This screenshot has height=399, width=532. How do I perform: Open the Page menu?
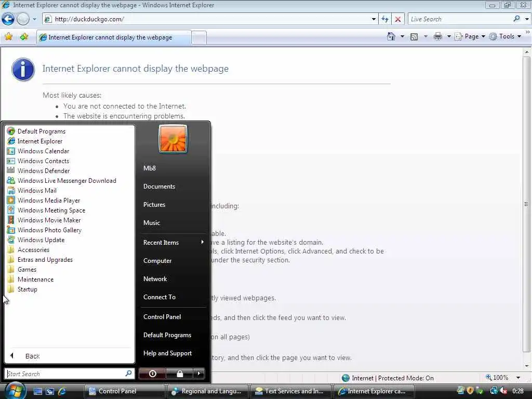point(470,36)
